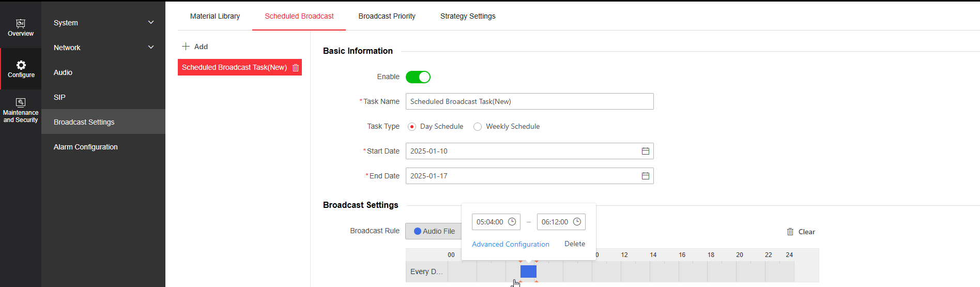Open the Broadcast Priority tab
Image resolution: width=980 pixels, height=287 pixels.
coord(387,16)
